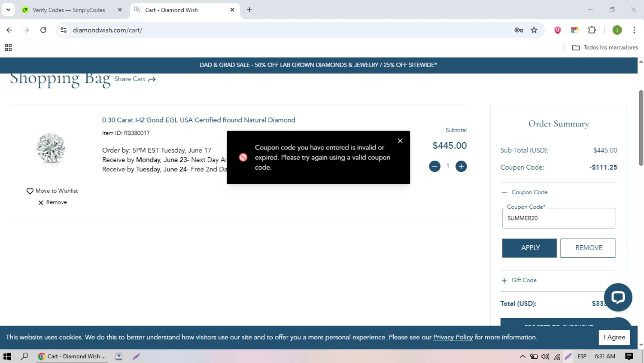
Task: Show hidden system tray icons
Action: tap(522, 356)
